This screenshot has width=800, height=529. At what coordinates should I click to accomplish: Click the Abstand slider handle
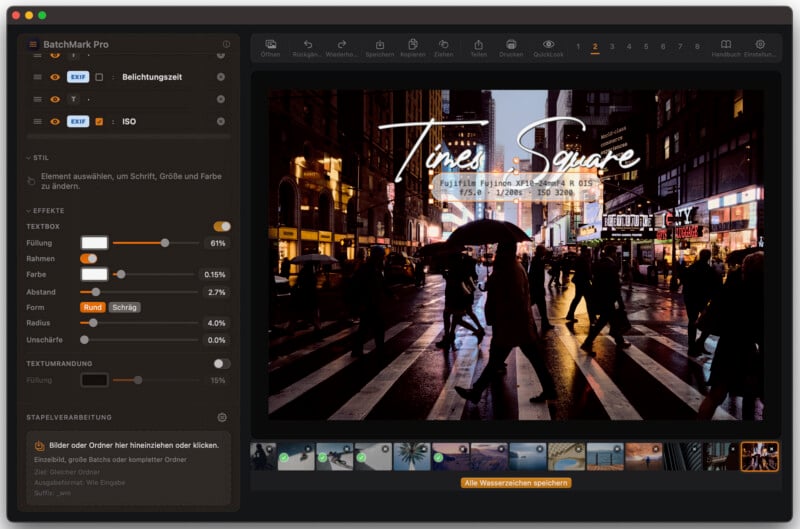[x=95, y=292]
